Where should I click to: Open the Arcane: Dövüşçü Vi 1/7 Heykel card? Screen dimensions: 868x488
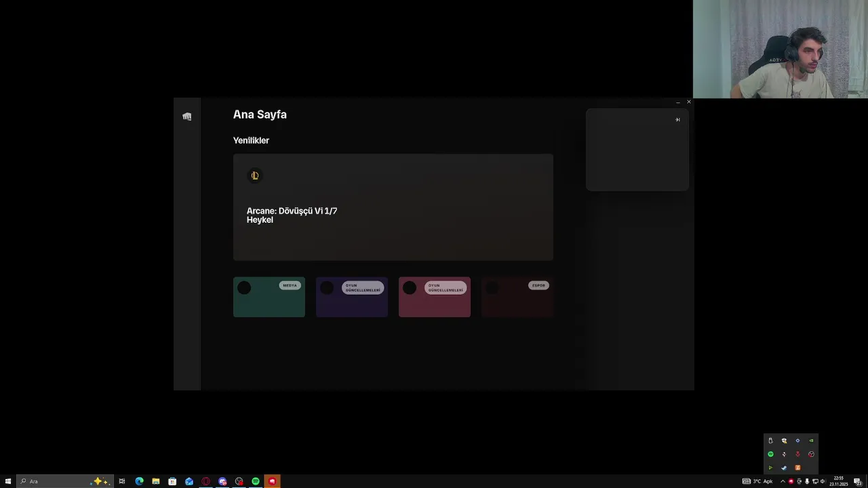(x=393, y=207)
